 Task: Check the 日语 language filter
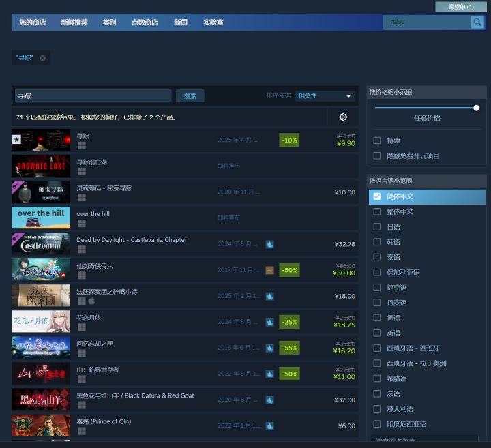coord(377,226)
